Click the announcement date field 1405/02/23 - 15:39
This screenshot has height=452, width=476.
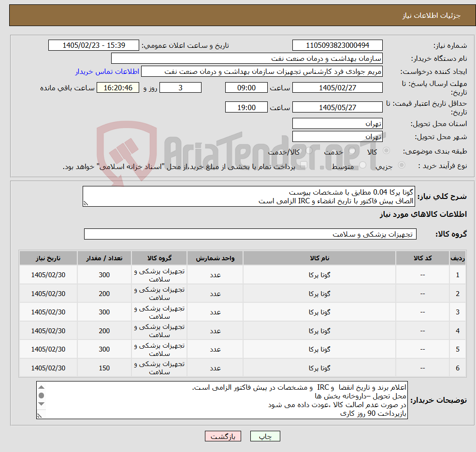tap(93, 45)
